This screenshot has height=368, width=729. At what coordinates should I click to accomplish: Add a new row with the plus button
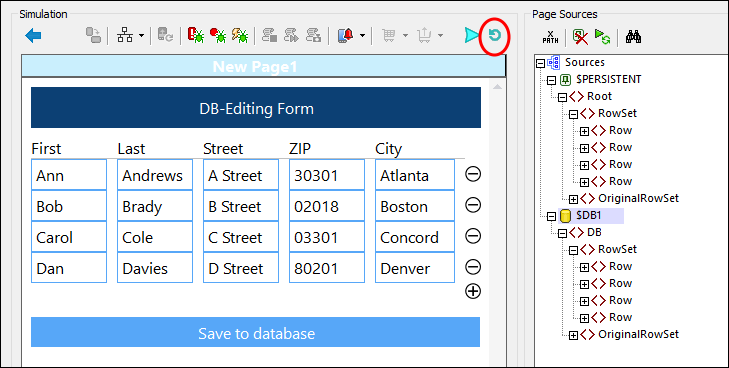coord(473,291)
